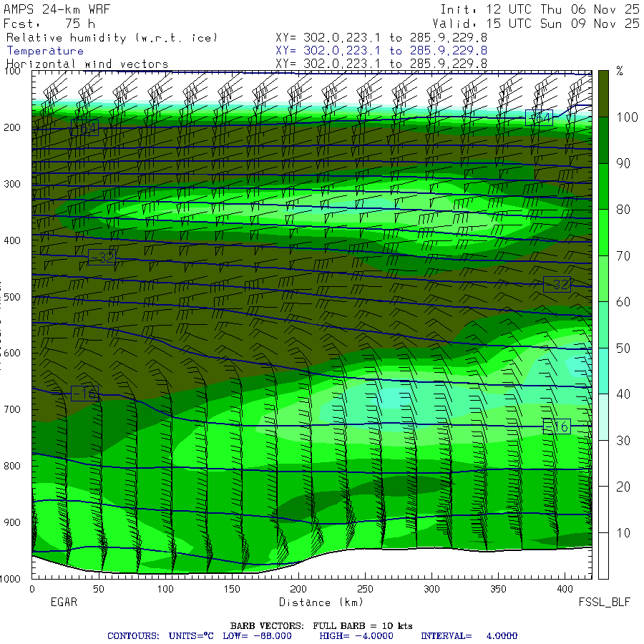Click the BARB VECTORS FULL BARB = 10 kts note

coord(321,626)
